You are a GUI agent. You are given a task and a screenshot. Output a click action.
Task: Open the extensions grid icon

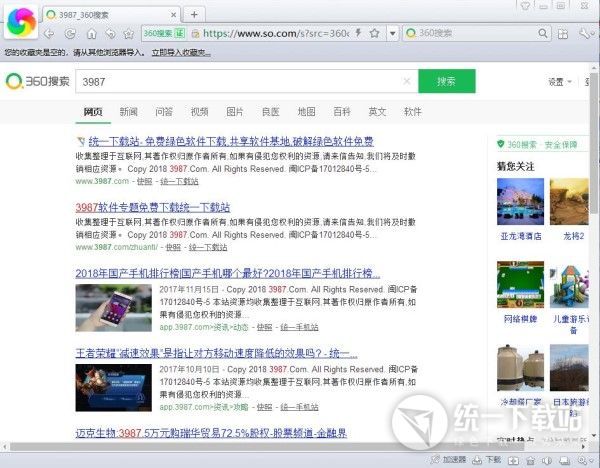[562, 34]
